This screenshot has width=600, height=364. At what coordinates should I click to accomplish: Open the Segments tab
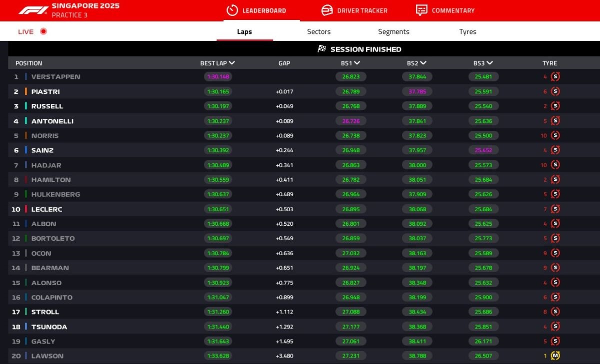(x=393, y=31)
